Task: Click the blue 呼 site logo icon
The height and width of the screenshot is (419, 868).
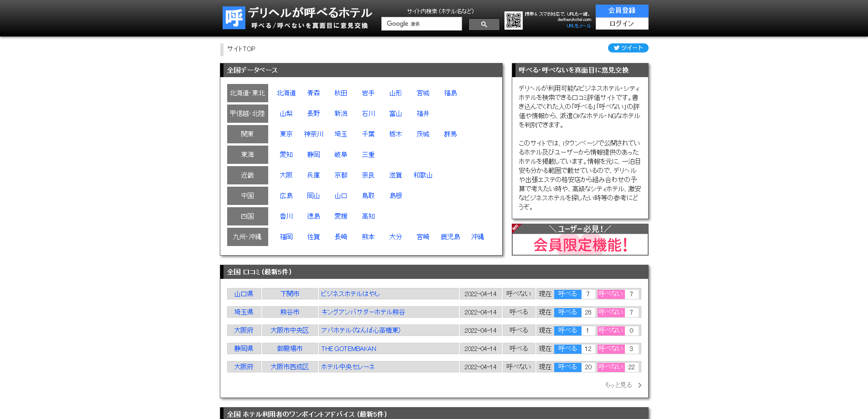Action: [234, 18]
